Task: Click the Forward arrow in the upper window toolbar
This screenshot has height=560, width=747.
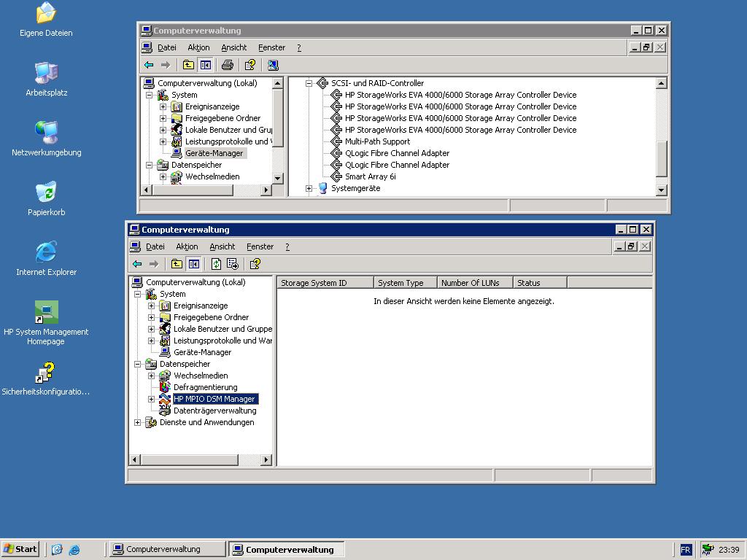Action: pyautogui.click(x=166, y=65)
